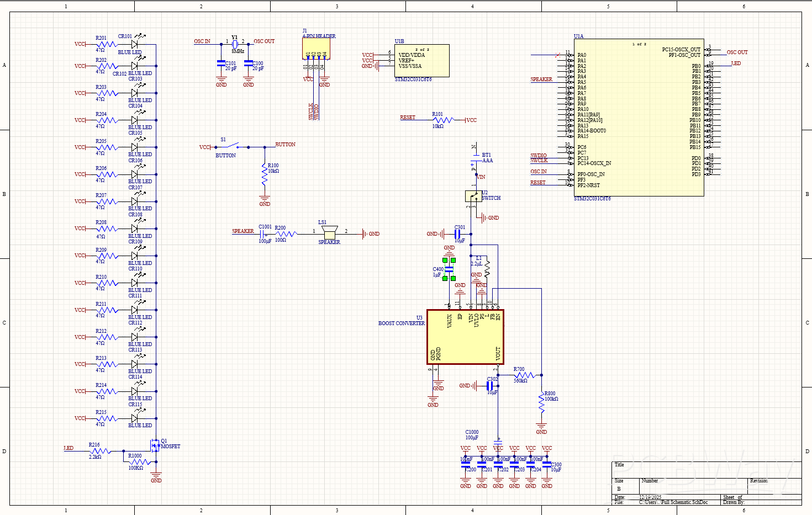This screenshot has width=812, height=515.
Task: Select the U1A STM32 microcontroller body
Action: click(x=638, y=117)
